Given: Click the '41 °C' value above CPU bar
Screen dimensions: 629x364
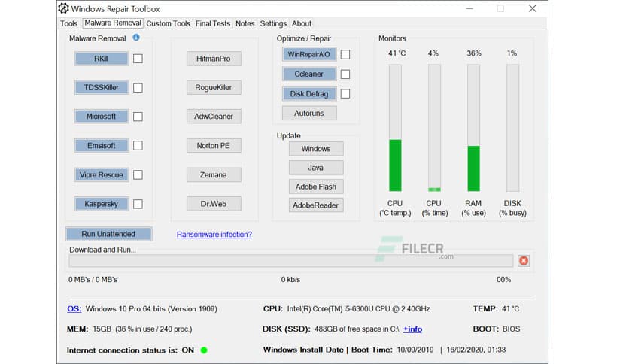Looking at the screenshot, I should pos(397,53).
